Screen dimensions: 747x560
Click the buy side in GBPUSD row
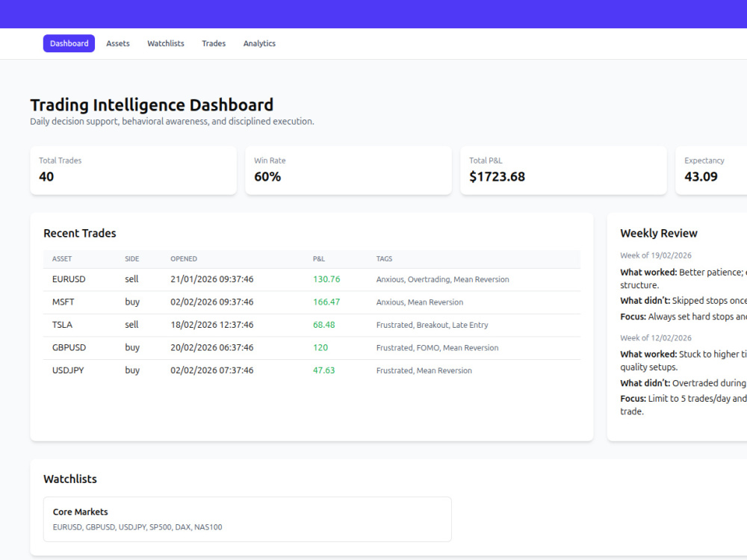132,348
